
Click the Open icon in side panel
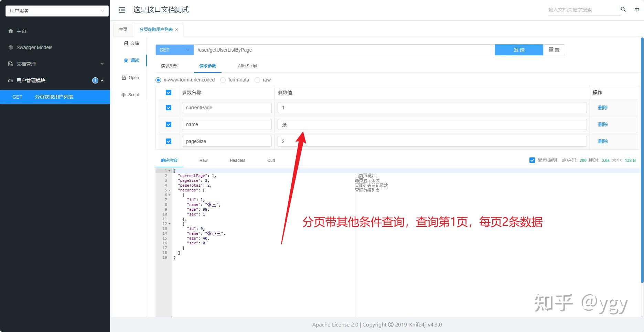[x=124, y=77]
